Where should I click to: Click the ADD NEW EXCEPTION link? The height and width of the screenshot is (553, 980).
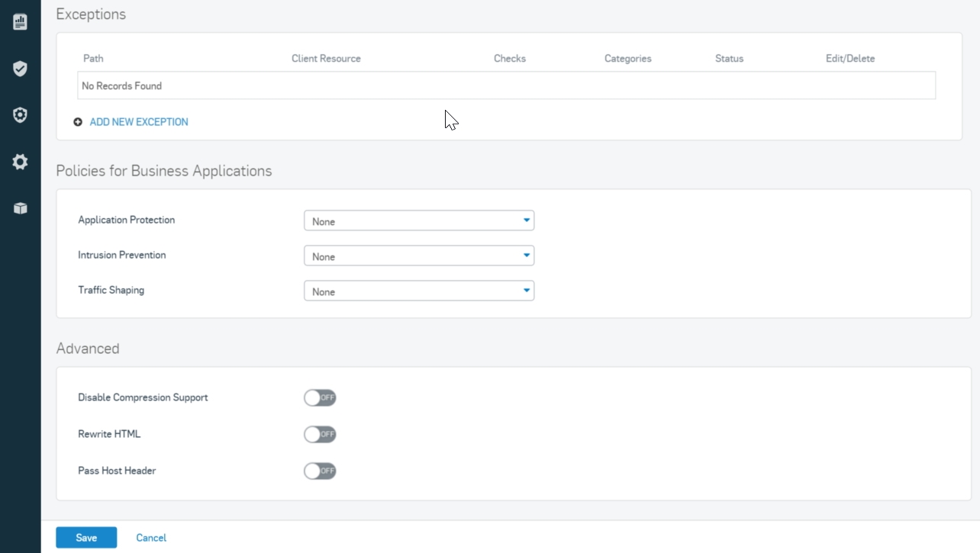[139, 122]
